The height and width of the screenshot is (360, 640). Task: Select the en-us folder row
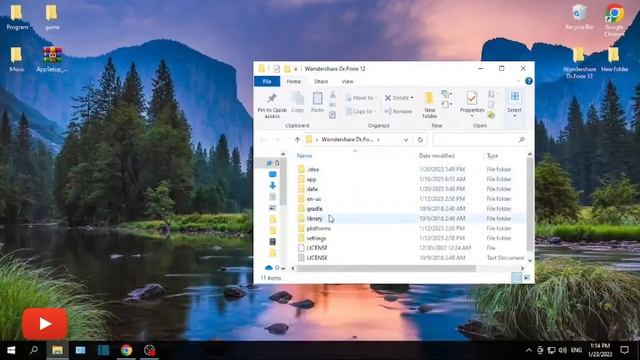410,199
